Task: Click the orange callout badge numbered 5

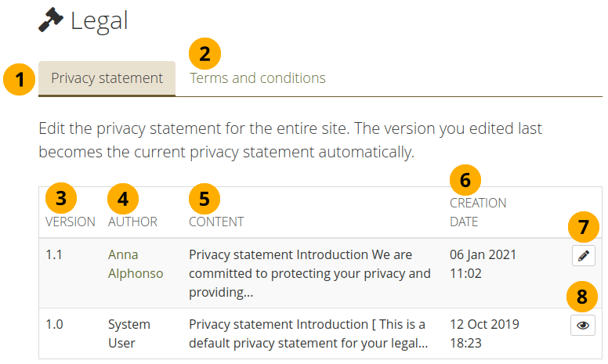Action: 204,198
